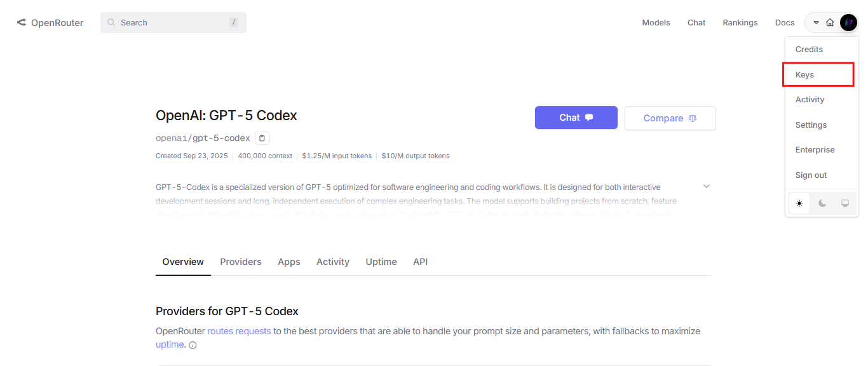Follow the routes requests link
Screen dimensions: 868x366
point(239,331)
